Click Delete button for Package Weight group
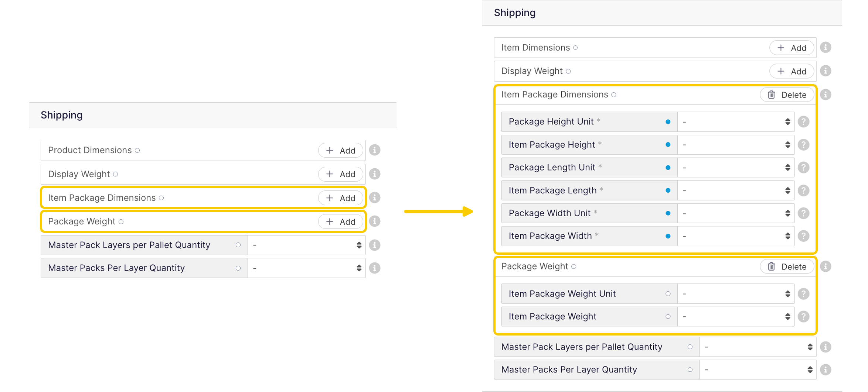 [787, 267]
